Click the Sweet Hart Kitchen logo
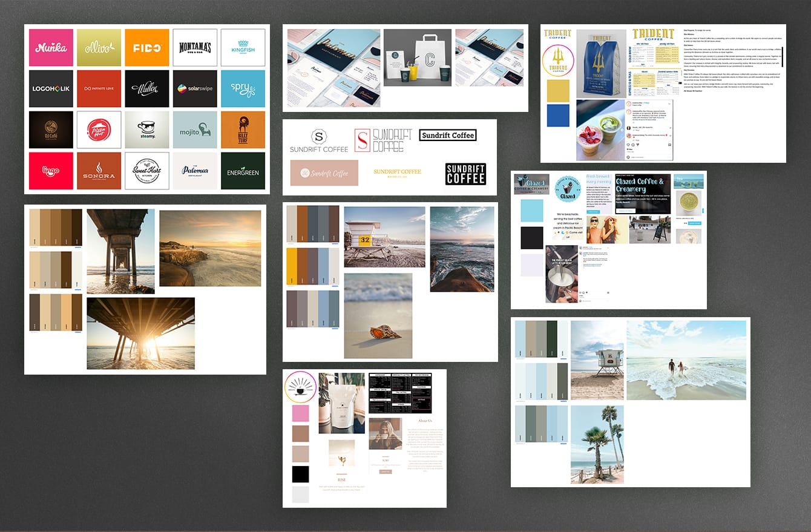The image size is (811, 532). click(147, 171)
